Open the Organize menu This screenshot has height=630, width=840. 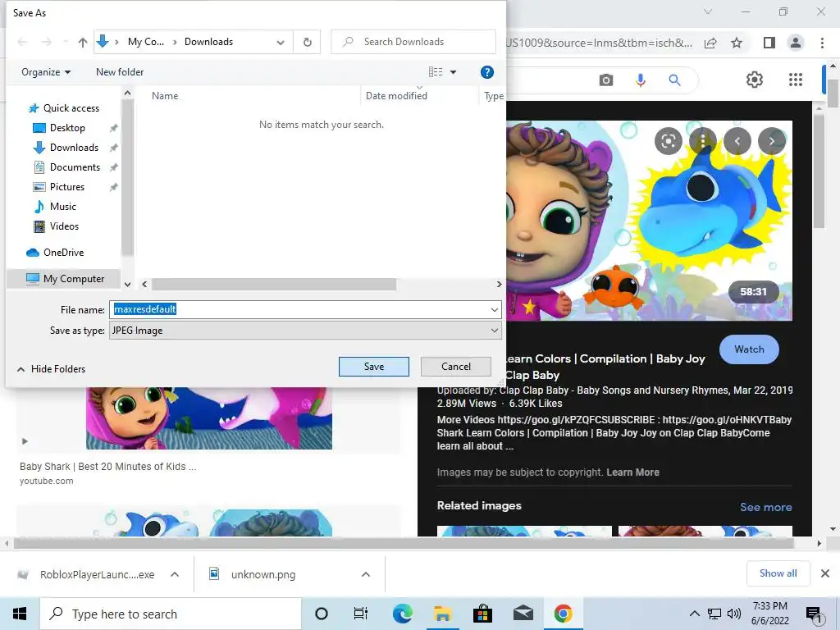pos(46,72)
